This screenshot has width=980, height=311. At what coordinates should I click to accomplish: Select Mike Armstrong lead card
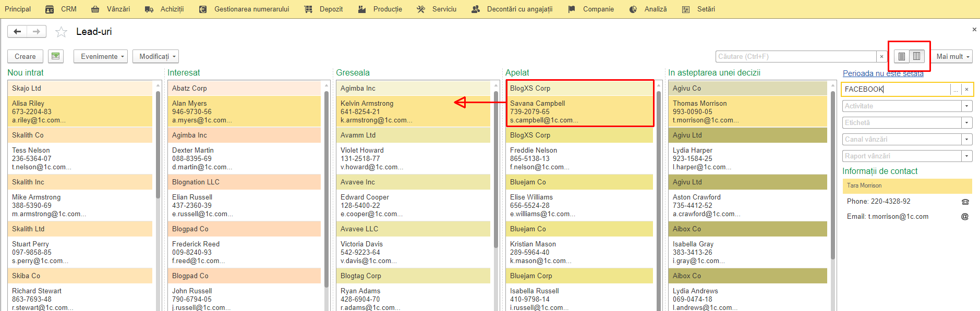(x=81, y=205)
